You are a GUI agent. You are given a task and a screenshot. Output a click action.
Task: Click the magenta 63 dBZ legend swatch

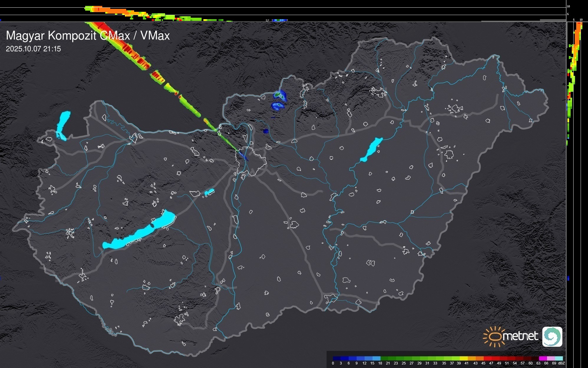(x=543, y=358)
